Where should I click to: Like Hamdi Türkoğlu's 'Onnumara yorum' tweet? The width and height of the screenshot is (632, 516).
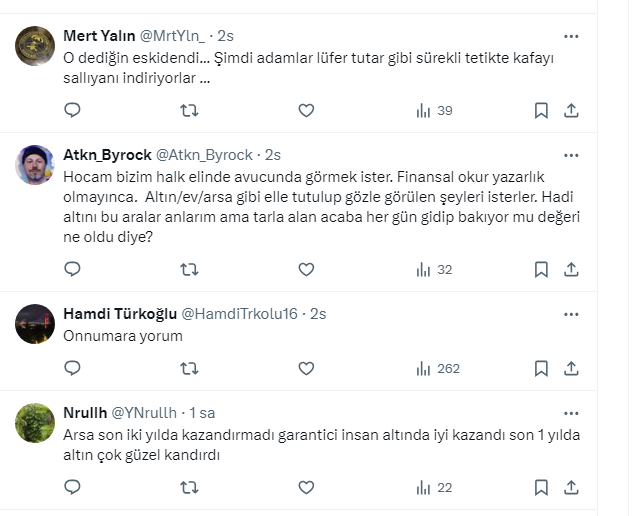pos(306,368)
